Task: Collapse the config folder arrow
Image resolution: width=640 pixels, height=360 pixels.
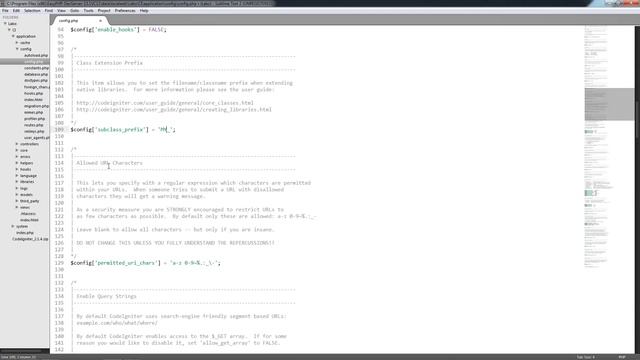Action: point(17,49)
